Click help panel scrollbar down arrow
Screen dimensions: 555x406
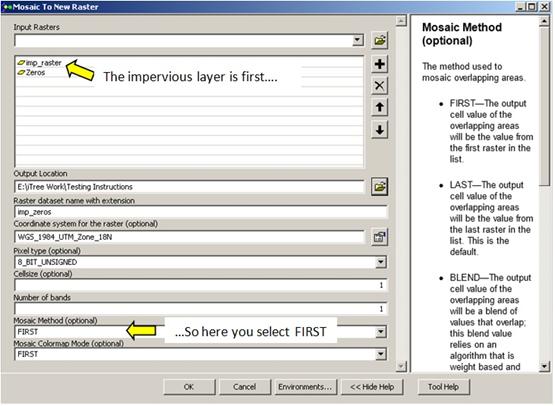[x=544, y=366]
